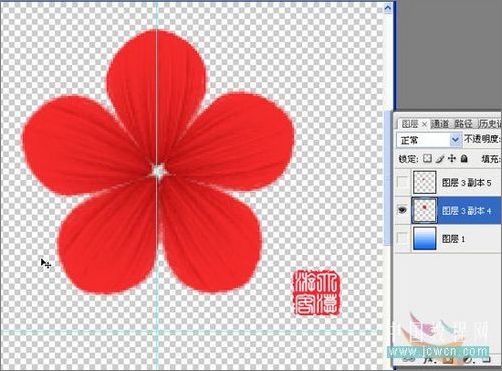Hide 图层 3 副本 4 via eye icon

tap(403, 210)
